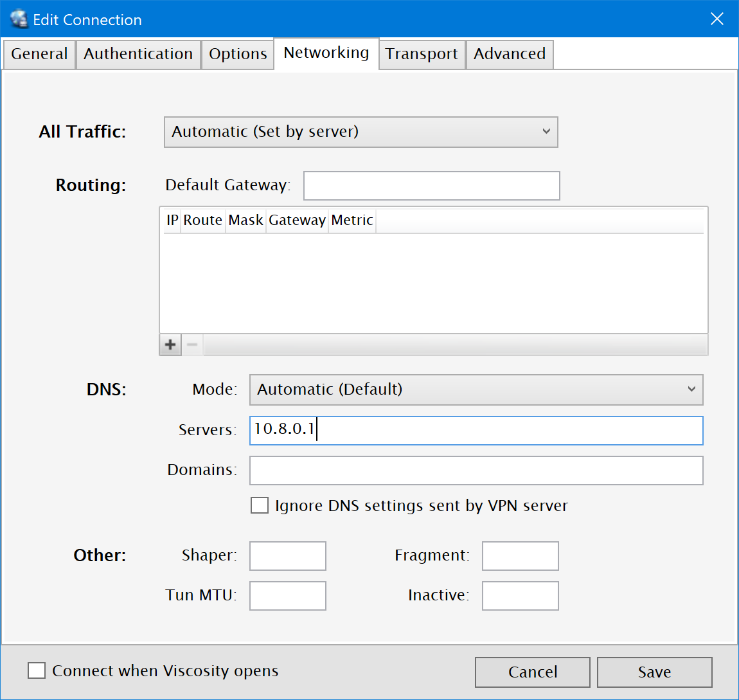
Task: Select the Shaper input box
Action: coord(287,556)
